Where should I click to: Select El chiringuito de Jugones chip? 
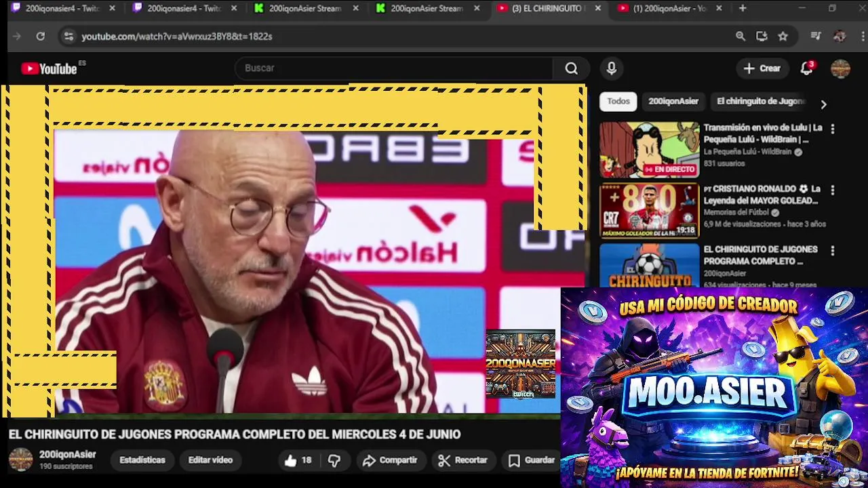click(x=760, y=101)
